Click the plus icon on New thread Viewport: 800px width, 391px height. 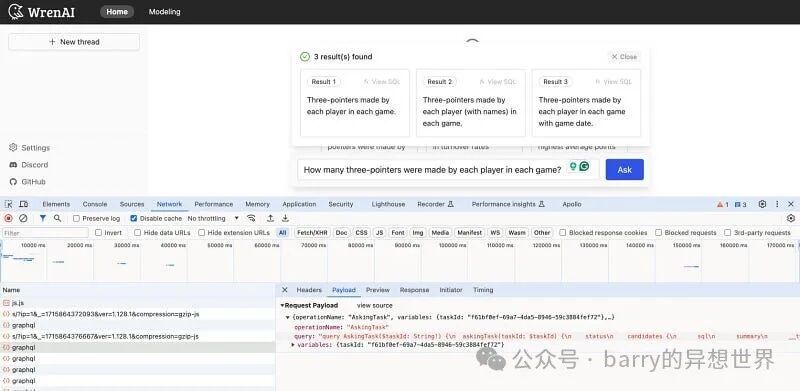point(52,42)
